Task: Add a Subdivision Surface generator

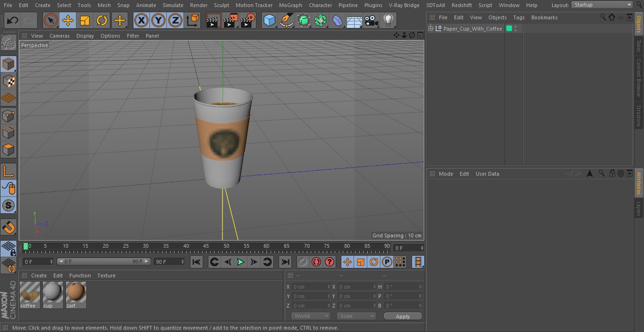Action: click(304, 20)
